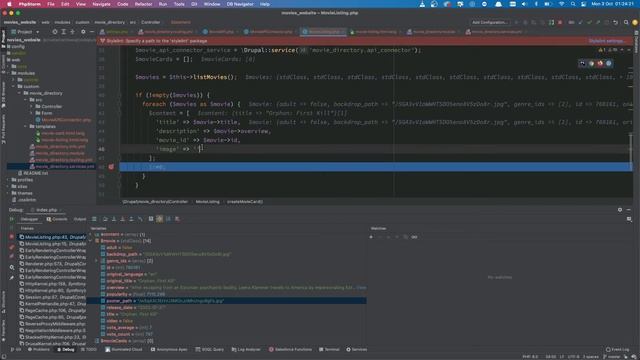
Task: Open the Add Configuration dropdown
Action: [490, 22]
